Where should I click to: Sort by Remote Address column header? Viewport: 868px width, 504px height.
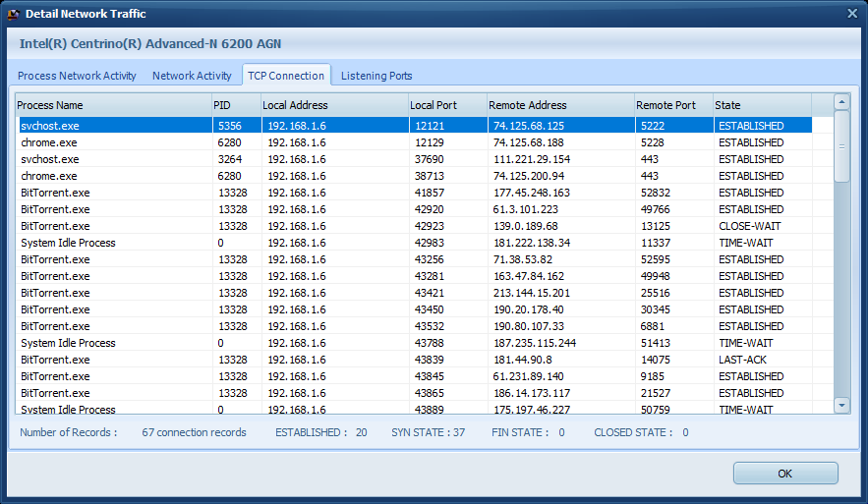560,105
